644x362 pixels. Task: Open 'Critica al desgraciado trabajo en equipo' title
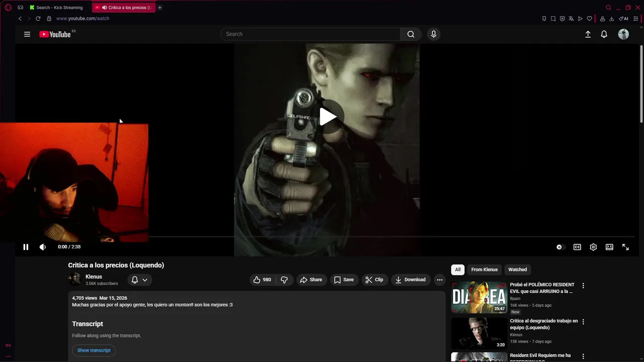544,324
